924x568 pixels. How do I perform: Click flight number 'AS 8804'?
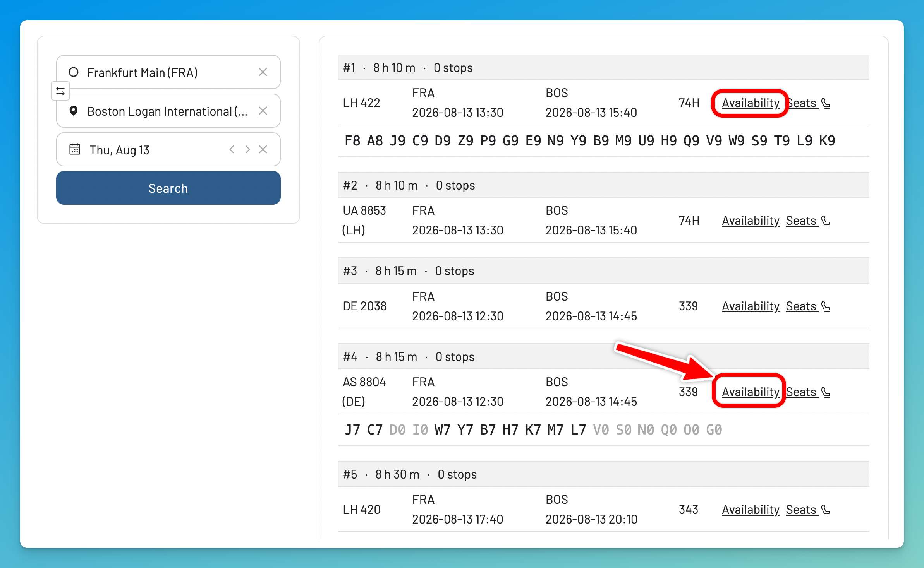pyautogui.click(x=364, y=382)
